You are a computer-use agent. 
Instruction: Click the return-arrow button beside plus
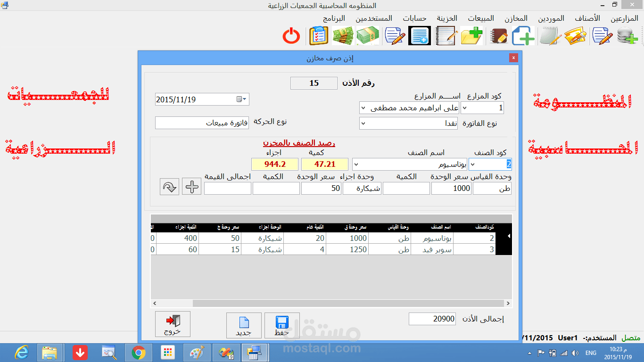pos(169,186)
